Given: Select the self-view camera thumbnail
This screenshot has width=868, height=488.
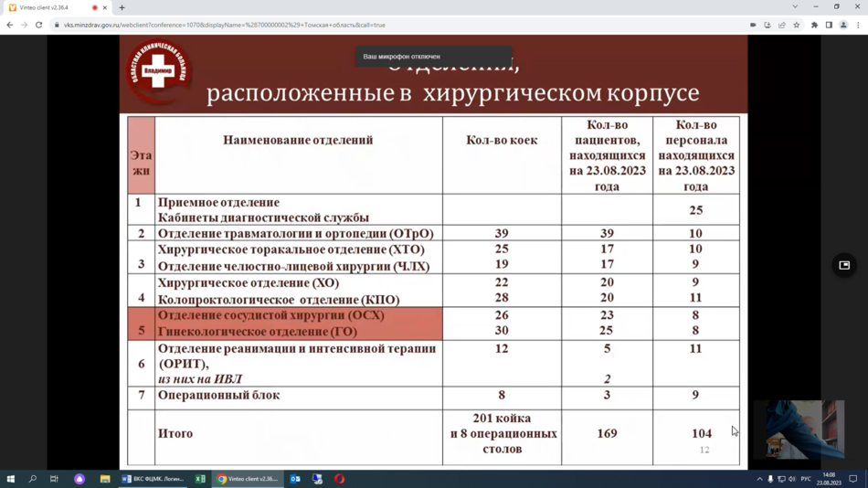Looking at the screenshot, I should 806,429.
